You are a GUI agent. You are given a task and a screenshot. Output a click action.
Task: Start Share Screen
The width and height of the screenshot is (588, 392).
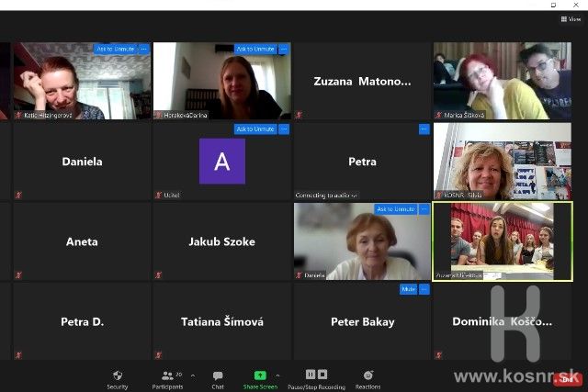click(260, 378)
